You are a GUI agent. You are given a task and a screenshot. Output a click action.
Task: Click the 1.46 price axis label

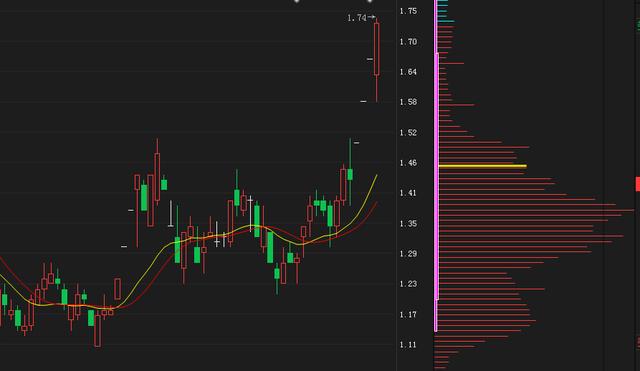coord(408,163)
